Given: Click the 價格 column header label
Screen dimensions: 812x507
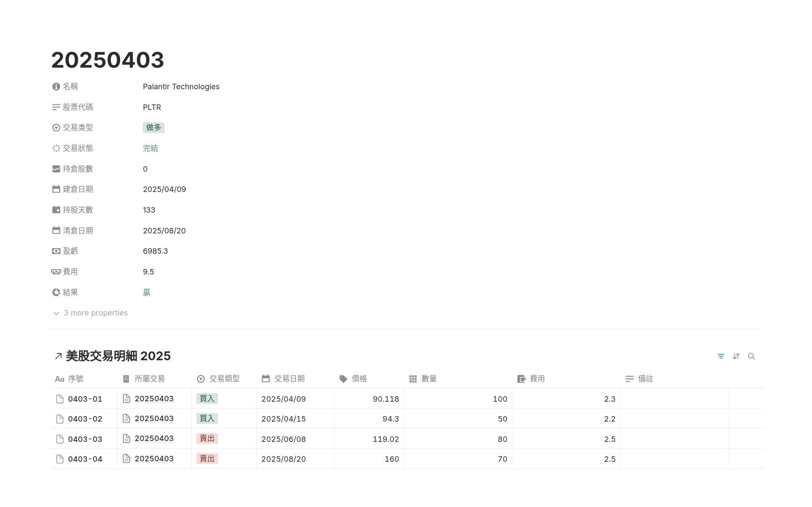Looking at the screenshot, I should click(359, 379).
